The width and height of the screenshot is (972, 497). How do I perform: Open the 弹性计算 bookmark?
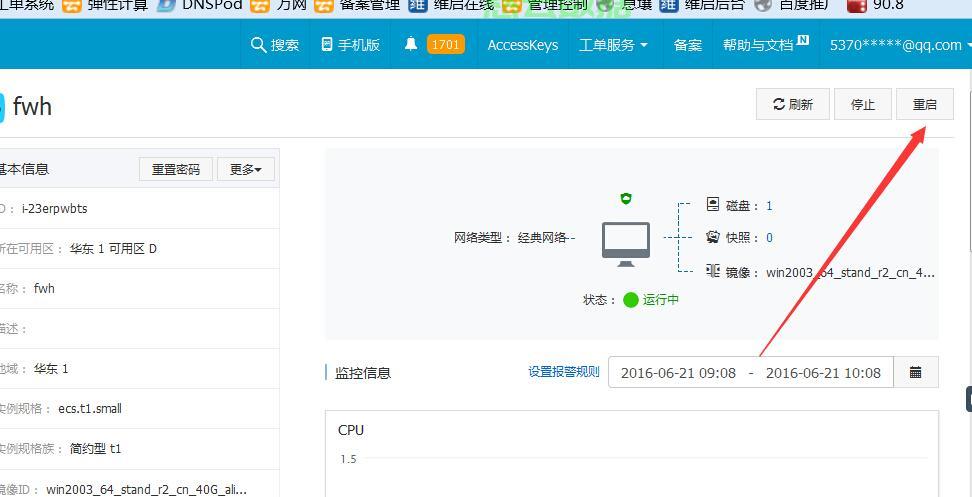106,6
